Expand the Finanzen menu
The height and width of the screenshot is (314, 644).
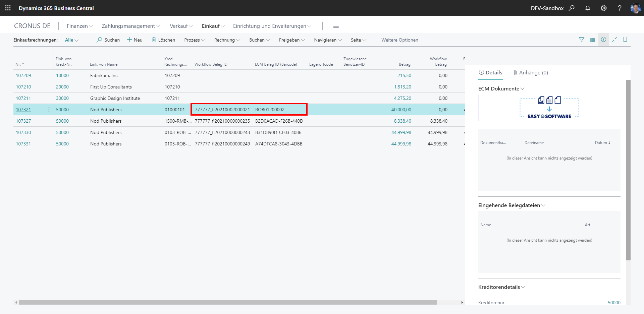[x=79, y=26]
